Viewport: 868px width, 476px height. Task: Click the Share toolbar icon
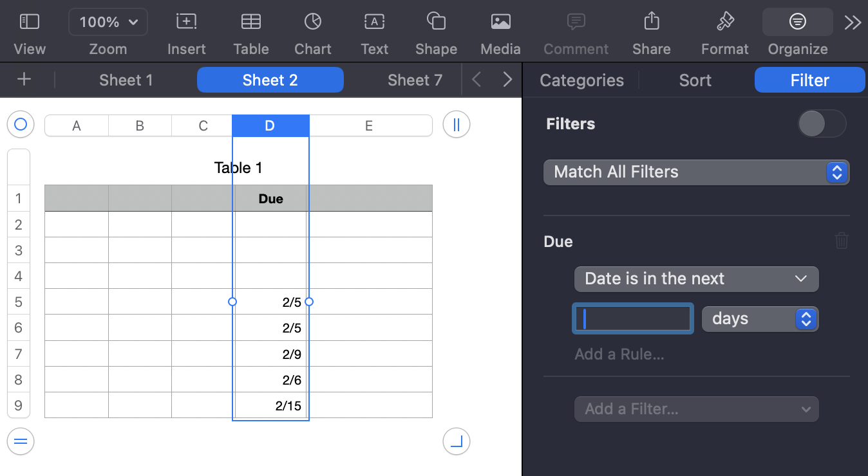(x=651, y=22)
